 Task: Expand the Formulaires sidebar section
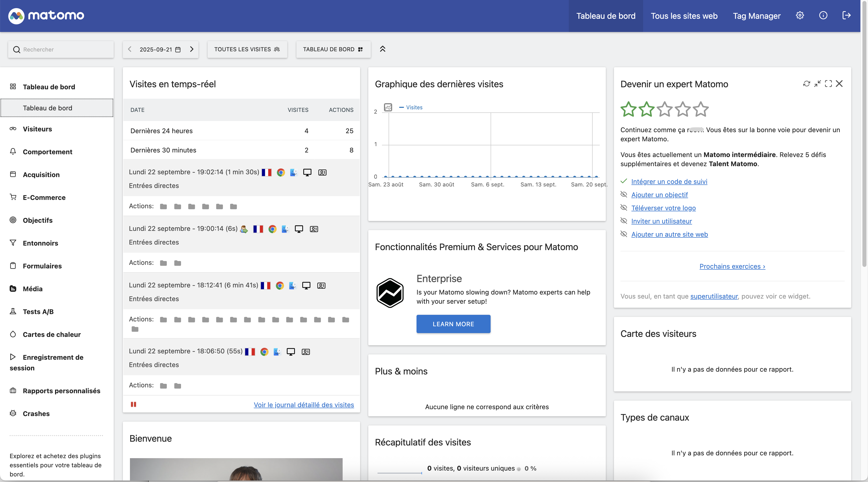pos(42,266)
